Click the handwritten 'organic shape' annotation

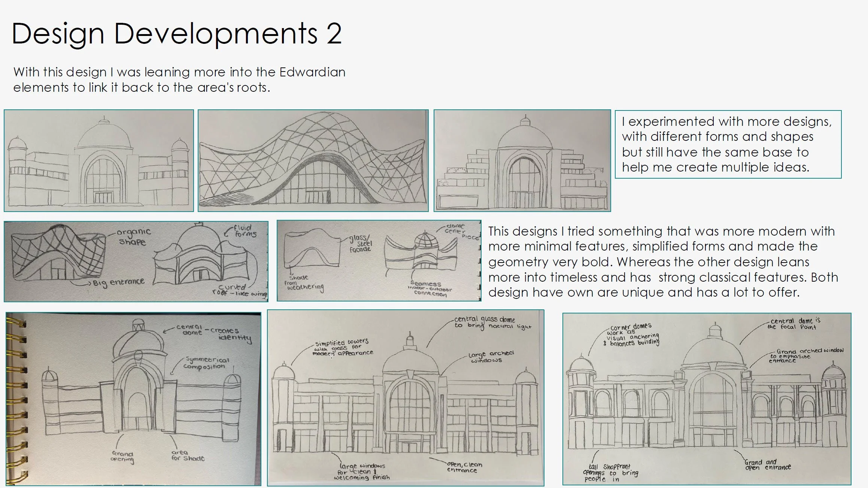tap(134, 237)
